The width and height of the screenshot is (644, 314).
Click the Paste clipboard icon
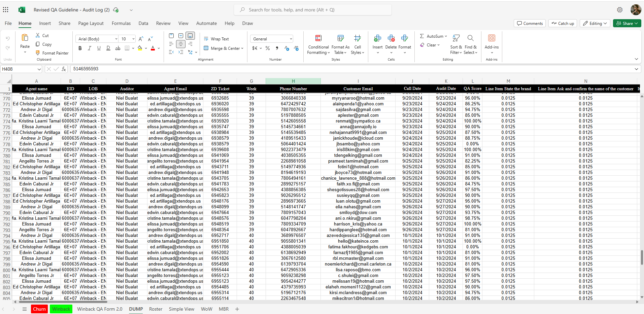[25, 38]
